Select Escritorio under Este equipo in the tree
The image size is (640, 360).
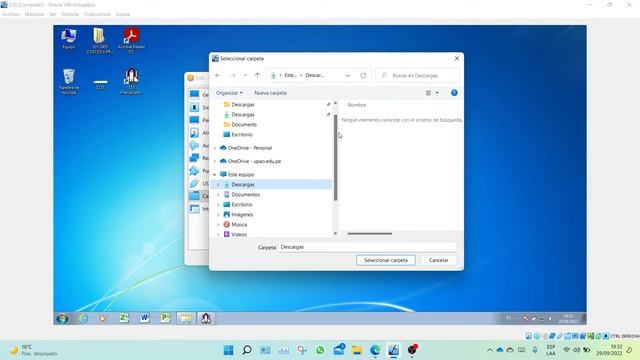click(x=242, y=204)
